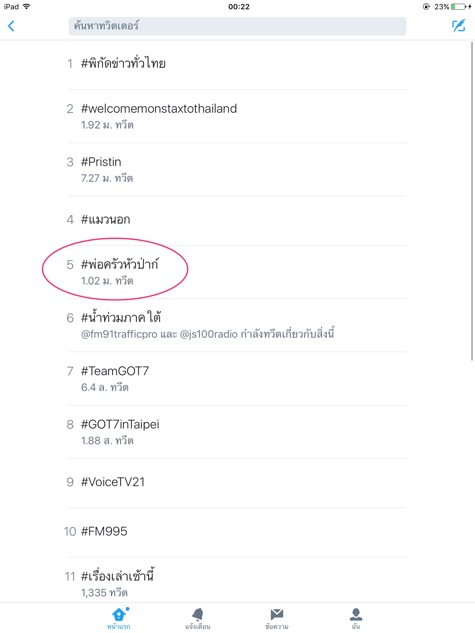Open trending hashtag #Pristin
This screenshot has width=475, height=633.
tap(236, 170)
